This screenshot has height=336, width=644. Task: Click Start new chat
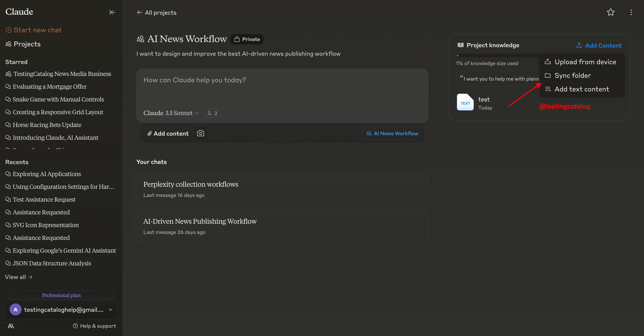pos(33,30)
